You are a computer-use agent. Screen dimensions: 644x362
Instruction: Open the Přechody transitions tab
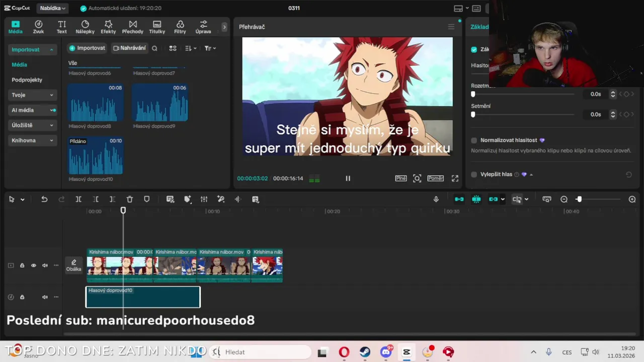click(x=132, y=27)
